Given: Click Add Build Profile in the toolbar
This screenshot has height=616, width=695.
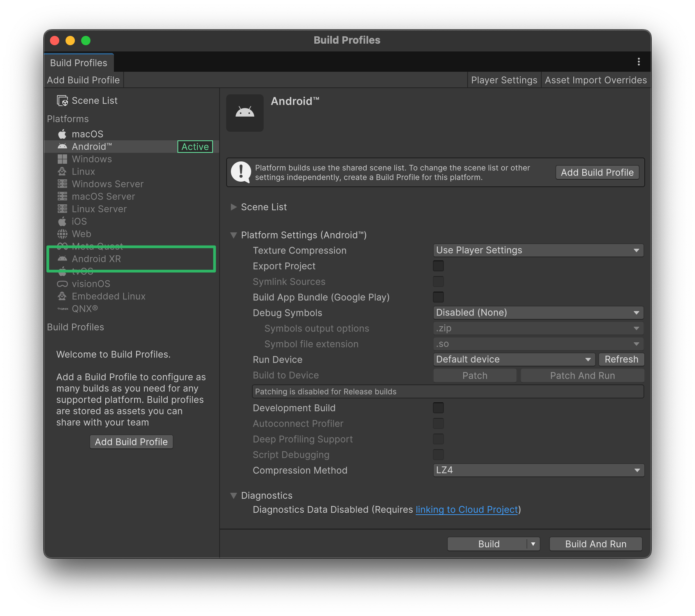Looking at the screenshot, I should [83, 80].
